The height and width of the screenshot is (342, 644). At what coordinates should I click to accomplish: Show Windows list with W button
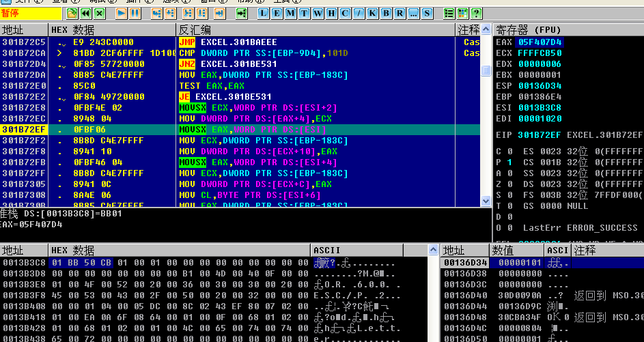318,13
